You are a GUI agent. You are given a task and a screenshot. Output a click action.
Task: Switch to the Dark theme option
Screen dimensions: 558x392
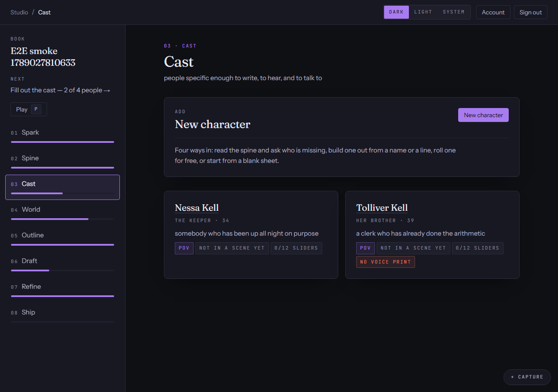(x=396, y=12)
